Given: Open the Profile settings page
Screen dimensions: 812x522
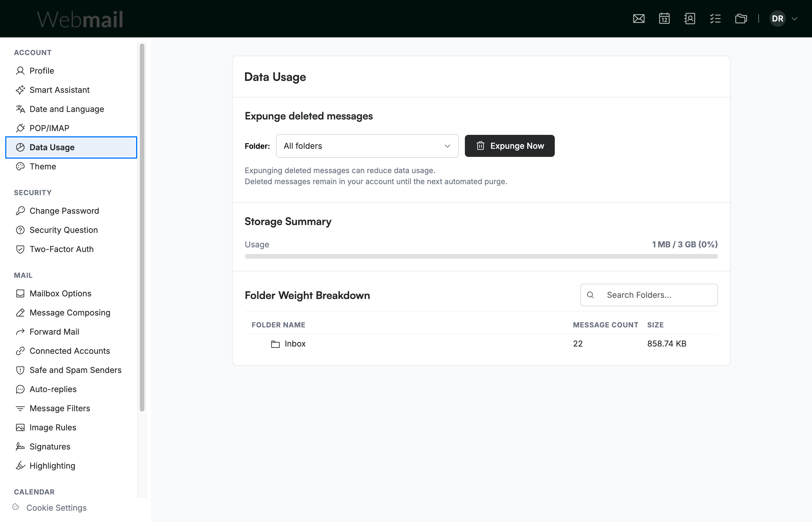Looking at the screenshot, I should [71, 70].
